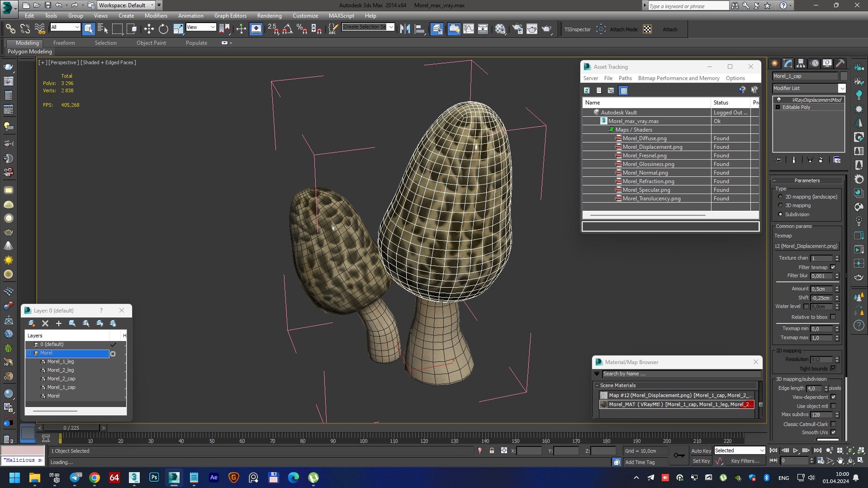
Task: Select Subdivision mapping type
Action: pos(780,214)
